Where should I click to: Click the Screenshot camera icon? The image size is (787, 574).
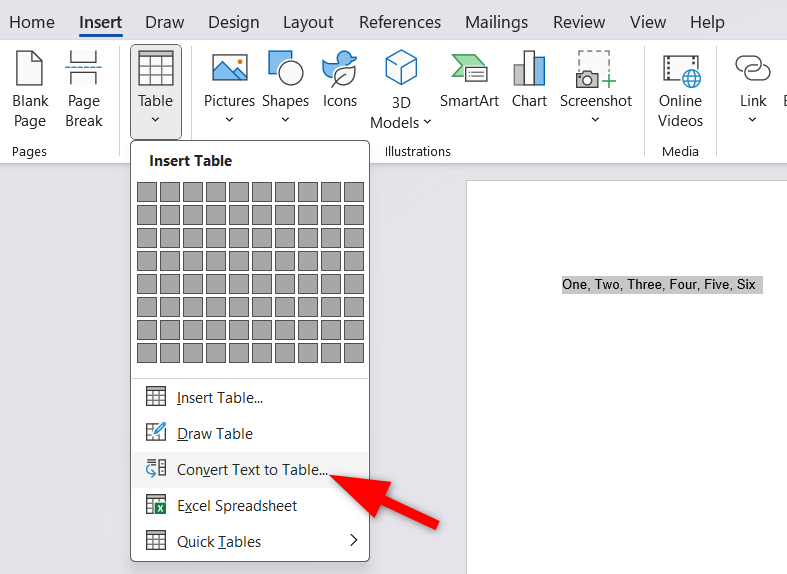tap(595, 69)
